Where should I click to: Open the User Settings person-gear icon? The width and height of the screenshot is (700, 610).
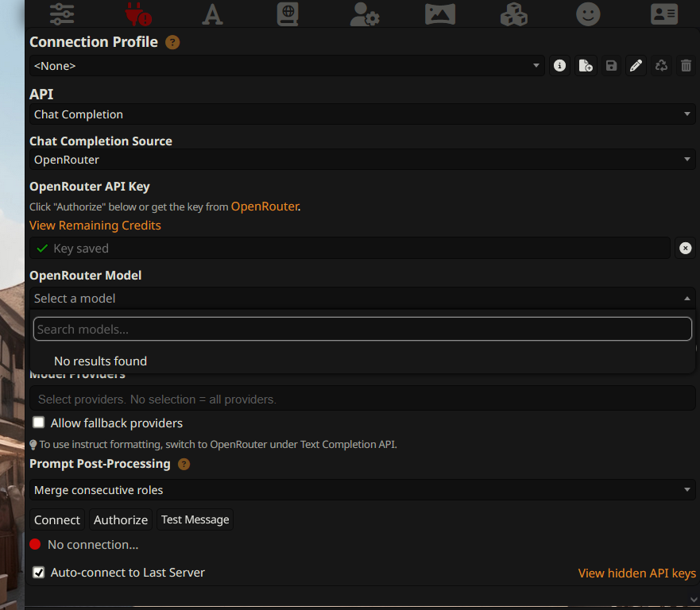coord(364,14)
